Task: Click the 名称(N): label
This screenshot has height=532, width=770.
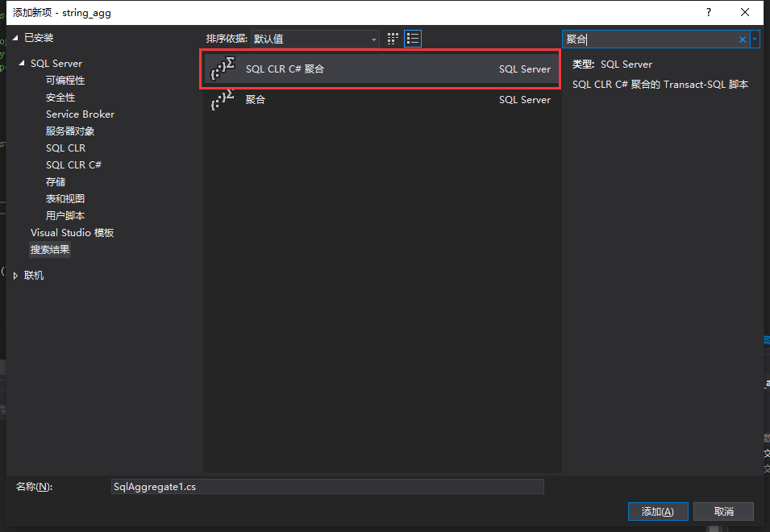Action: [x=34, y=486]
